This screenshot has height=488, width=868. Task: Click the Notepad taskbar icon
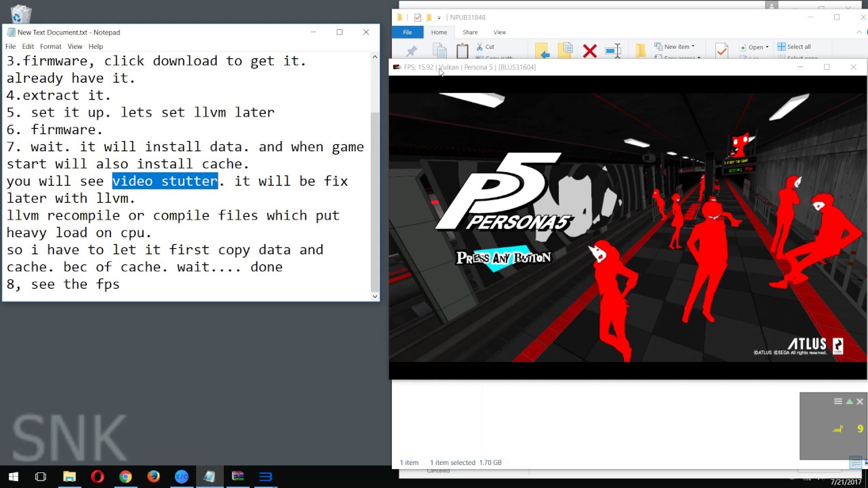coord(210,476)
